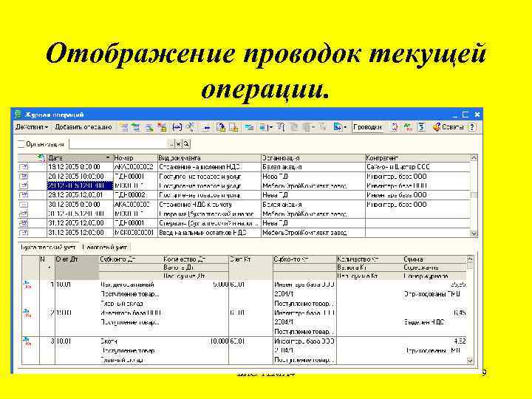Click row icon of 29.12.2005 12:00:01 document

click(x=24, y=195)
